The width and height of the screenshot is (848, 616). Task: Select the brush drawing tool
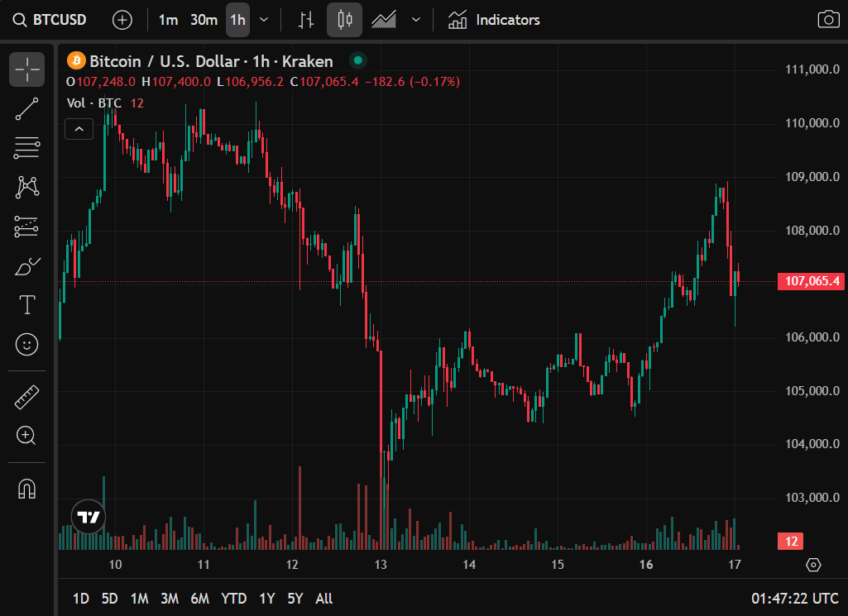pos(27,266)
